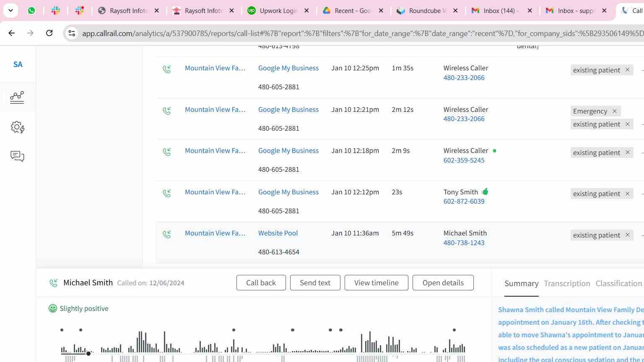Click inbound call icon for 12:18pm call

167,152
